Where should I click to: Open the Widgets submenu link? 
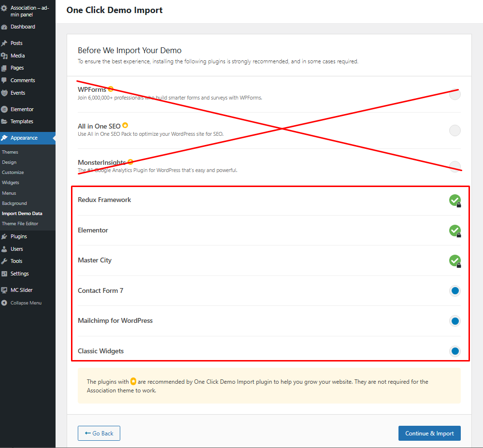[11, 183]
